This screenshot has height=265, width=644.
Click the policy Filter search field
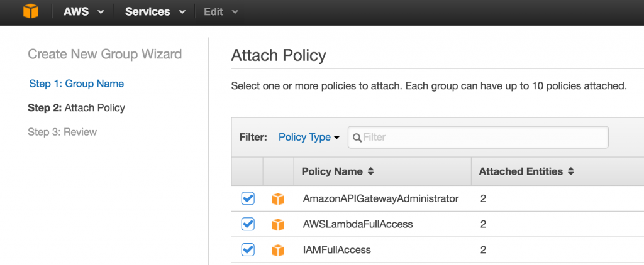click(478, 138)
